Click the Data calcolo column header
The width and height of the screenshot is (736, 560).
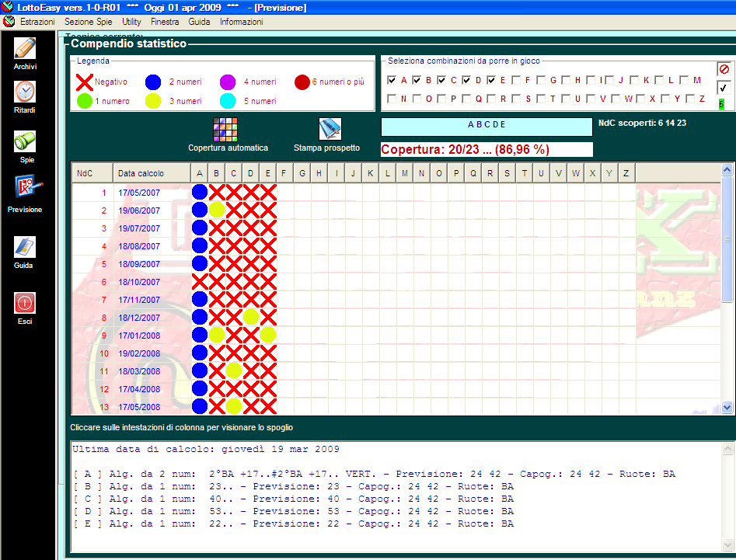coord(152,173)
